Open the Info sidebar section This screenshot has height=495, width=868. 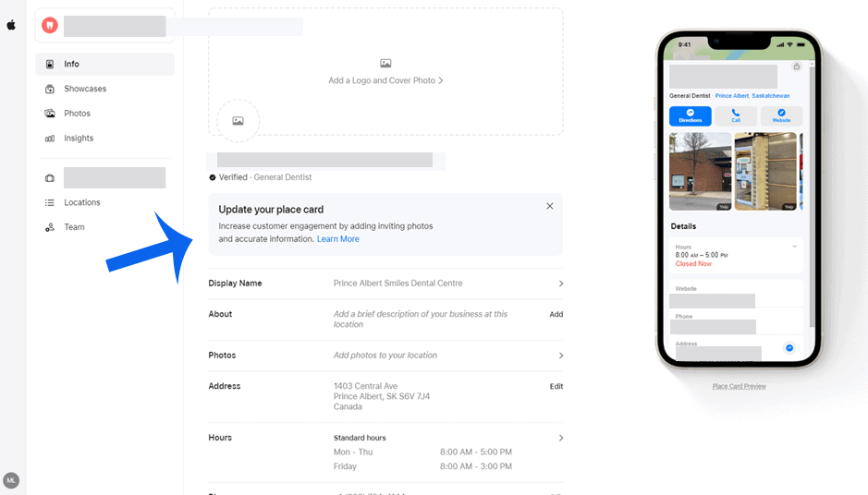(x=71, y=65)
